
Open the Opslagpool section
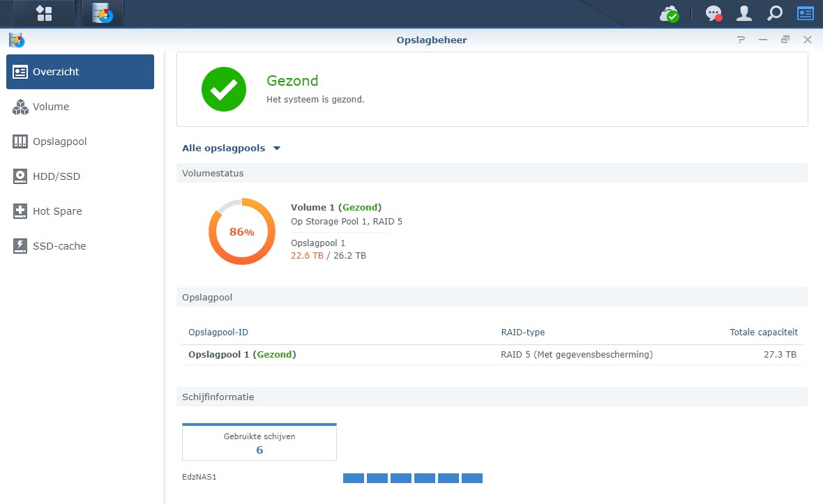point(80,142)
